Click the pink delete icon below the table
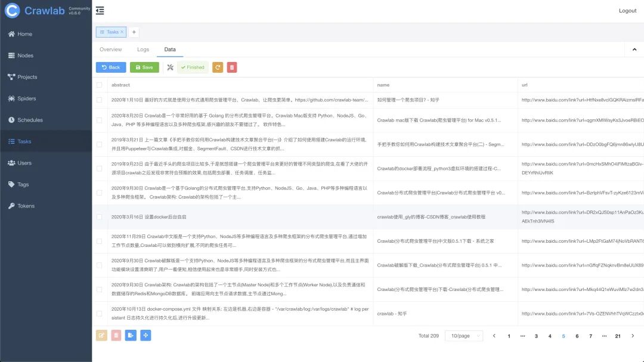 (x=116, y=335)
